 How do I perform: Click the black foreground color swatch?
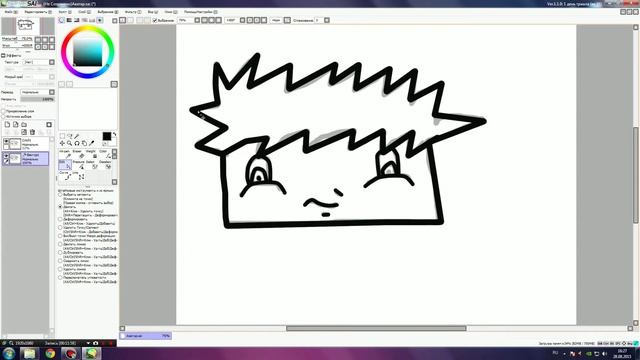(x=107, y=136)
